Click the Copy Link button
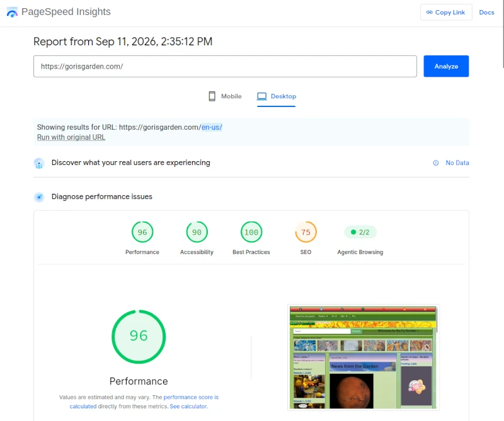504x421 pixels. [x=446, y=13]
